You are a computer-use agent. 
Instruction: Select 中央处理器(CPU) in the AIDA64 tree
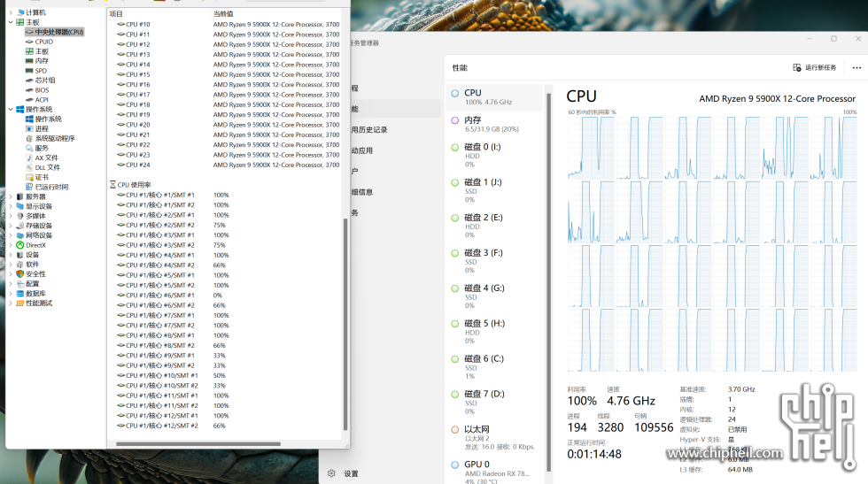(x=54, y=32)
